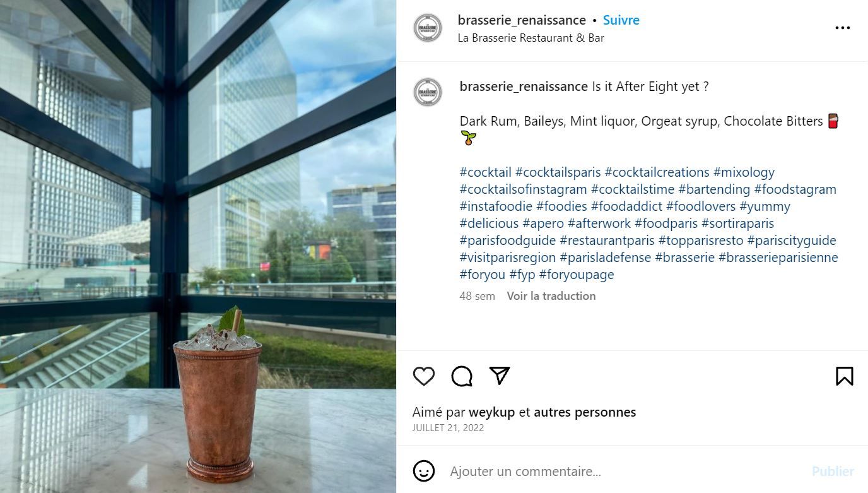This screenshot has width=868, height=493.
Task: Open caption brasserie_renaissance profile avatar
Action: click(428, 92)
